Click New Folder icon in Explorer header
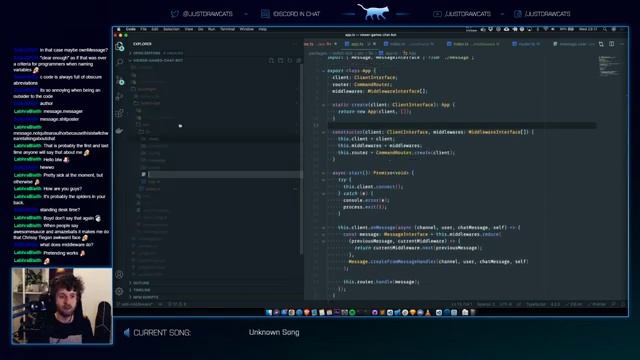 pyautogui.click(x=280, y=60)
